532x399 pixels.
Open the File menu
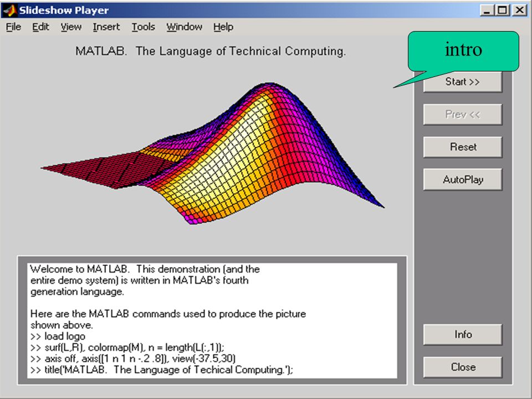pos(13,27)
